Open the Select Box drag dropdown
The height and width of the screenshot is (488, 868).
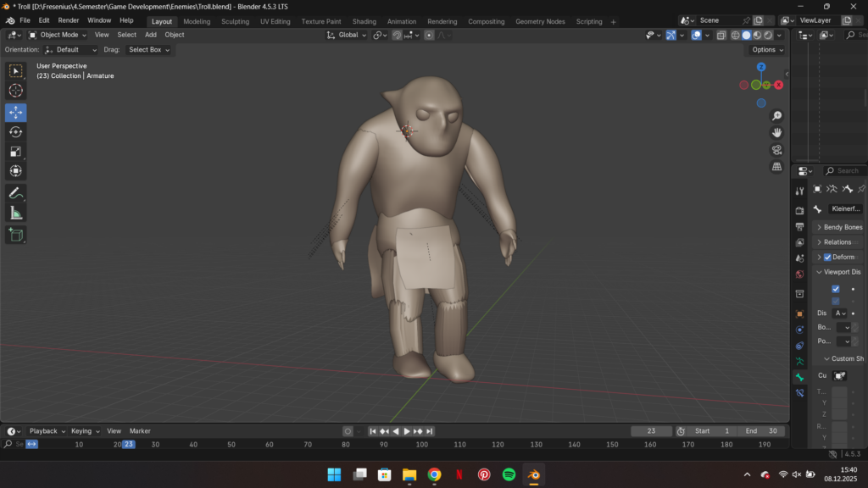point(148,50)
